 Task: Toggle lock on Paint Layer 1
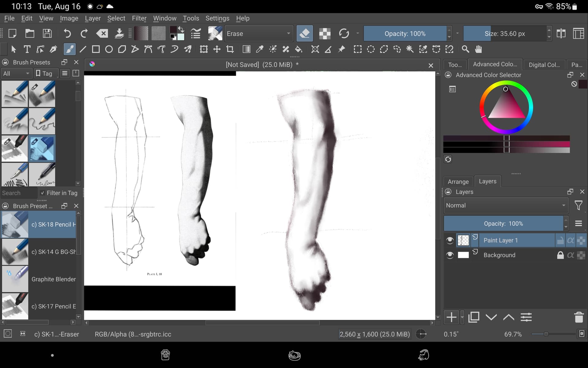click(560, 240)
